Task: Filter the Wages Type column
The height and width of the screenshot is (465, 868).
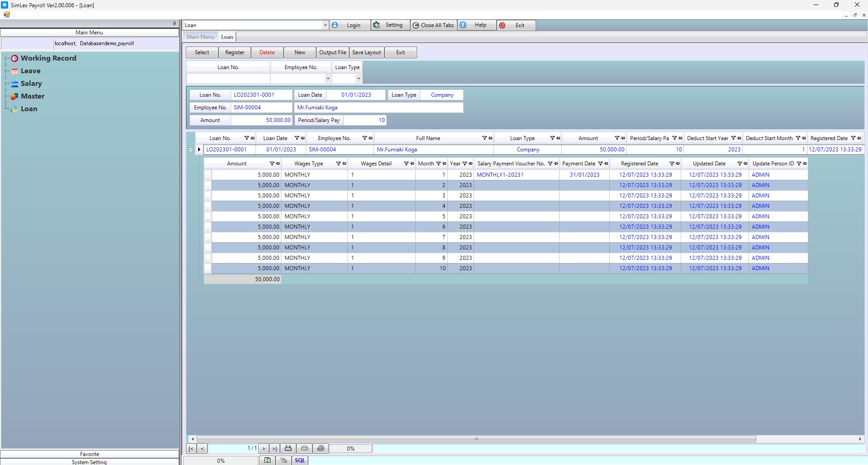Action: [x=338, y=164]
